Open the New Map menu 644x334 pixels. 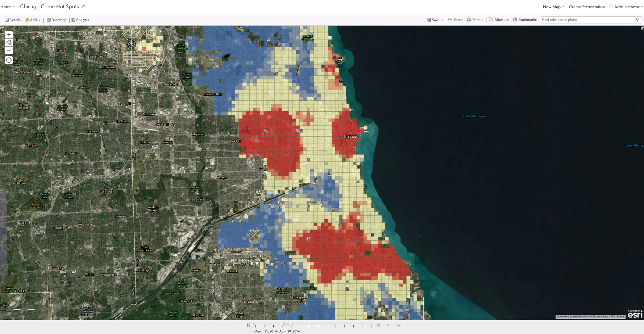point(553,7)
